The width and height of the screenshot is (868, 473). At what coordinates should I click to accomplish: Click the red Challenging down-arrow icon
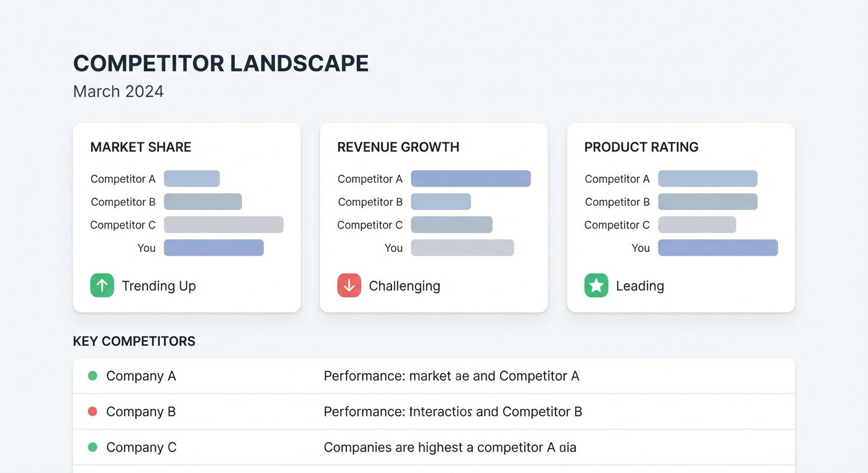349,286
